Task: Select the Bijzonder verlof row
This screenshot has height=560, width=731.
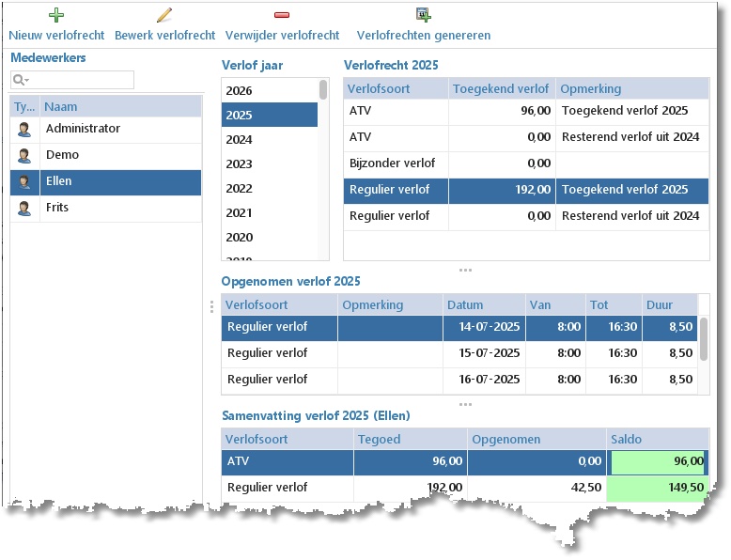Action: tap(526, 163)
